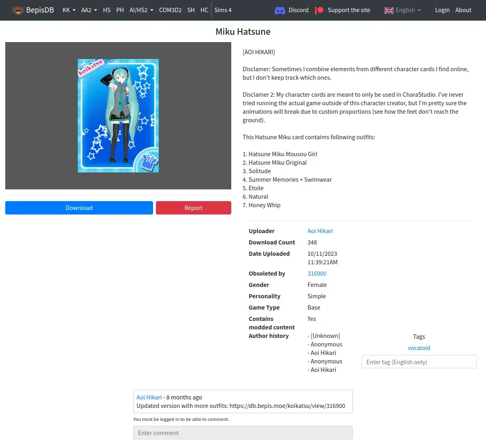Image resolution: width=486 pixels, height=448 pixels.
Task: Open uploader Aoi Hikari profile link
Action: (320, 231)
